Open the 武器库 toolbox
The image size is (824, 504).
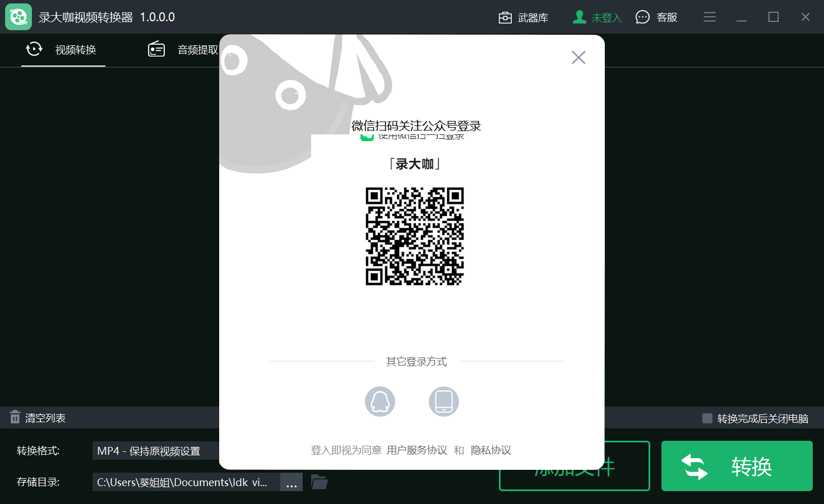523,17
